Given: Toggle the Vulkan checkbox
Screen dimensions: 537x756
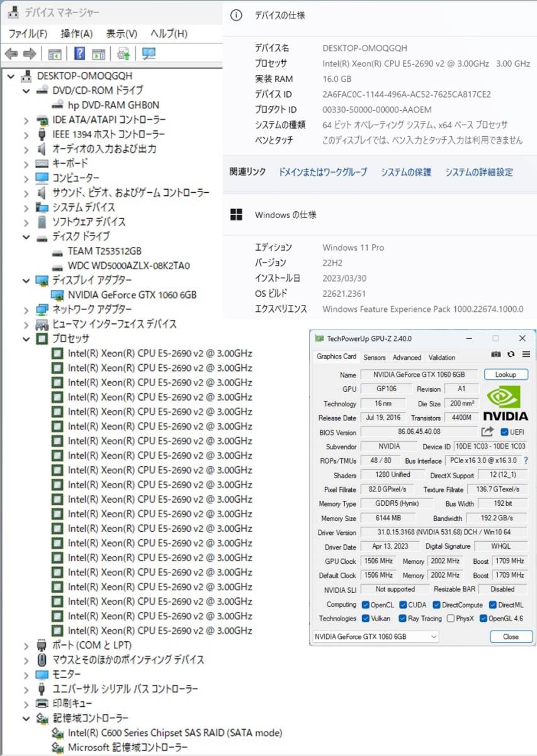Looking at the screenshot, I should point(366,619).
